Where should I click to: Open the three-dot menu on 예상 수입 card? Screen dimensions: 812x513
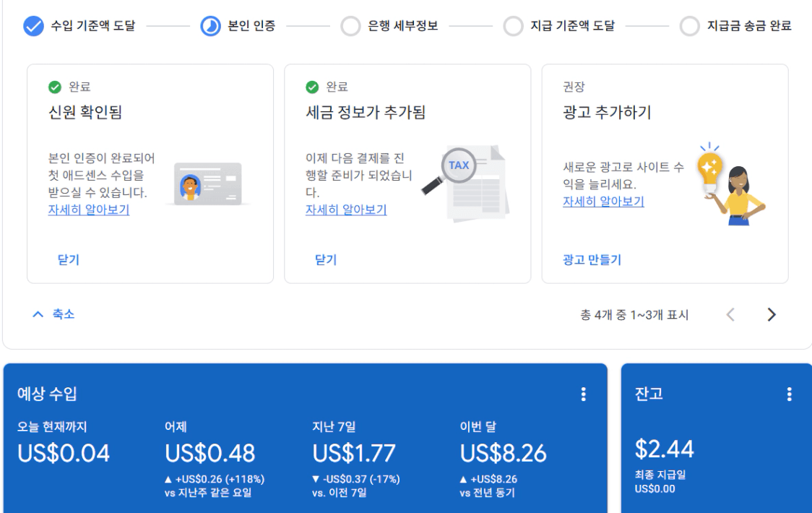[x=584, y=394]
